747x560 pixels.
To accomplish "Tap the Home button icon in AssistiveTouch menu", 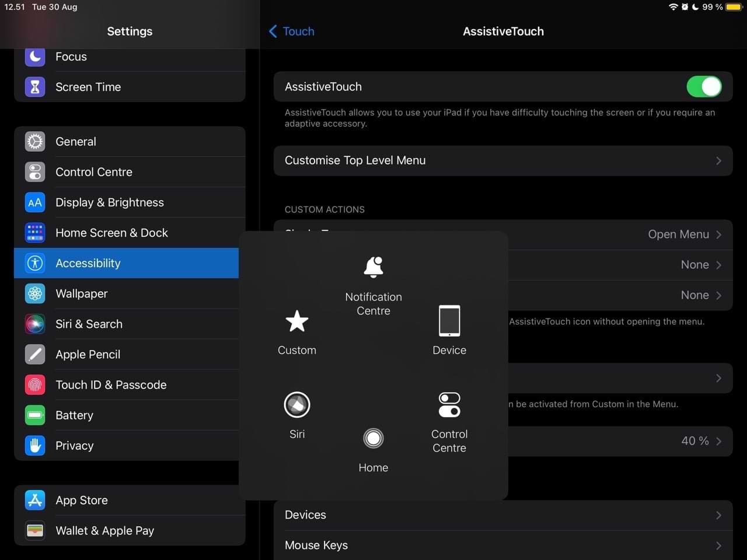I will (373, 438).
